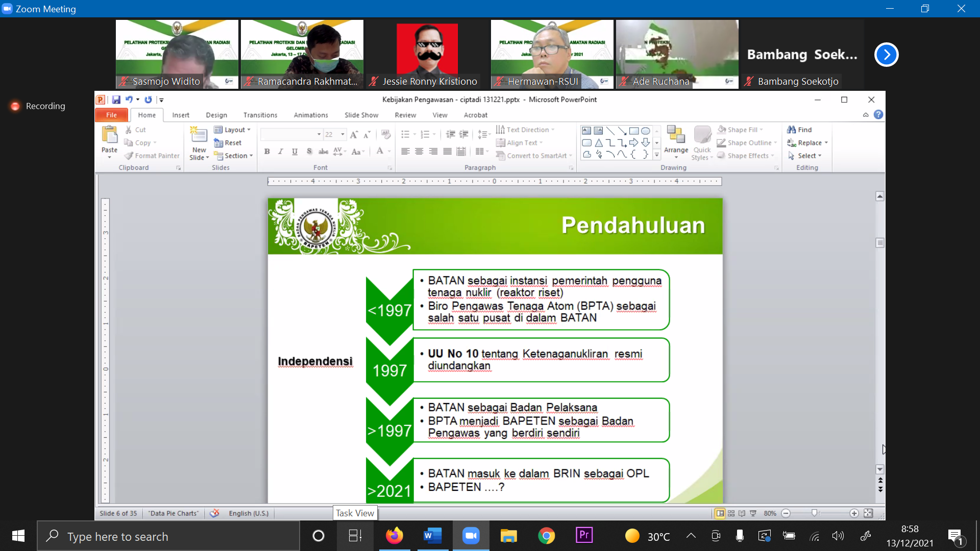Open the Align Text dropdown
The height and width of the screenshot is (551, 980).
pos(519,143)
